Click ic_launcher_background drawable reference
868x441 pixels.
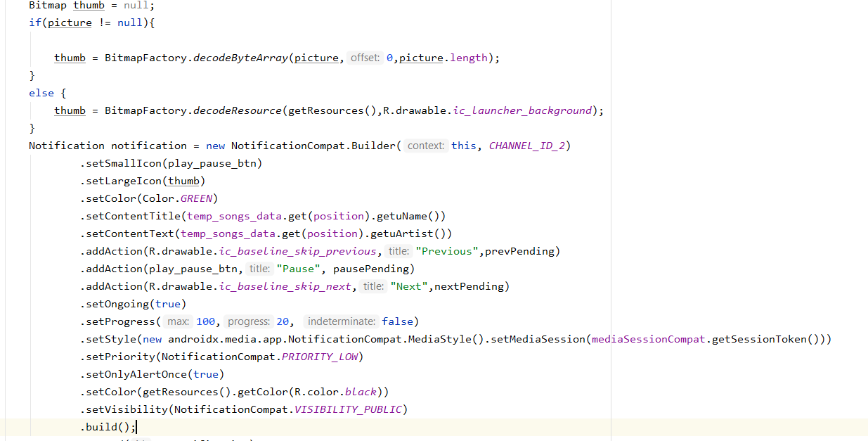(522, 110)
